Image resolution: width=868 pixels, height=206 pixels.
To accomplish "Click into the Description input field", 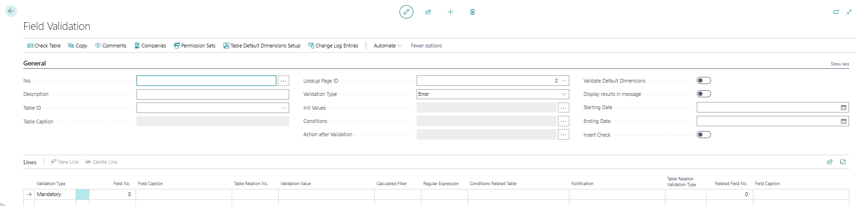I will point(212,94).
